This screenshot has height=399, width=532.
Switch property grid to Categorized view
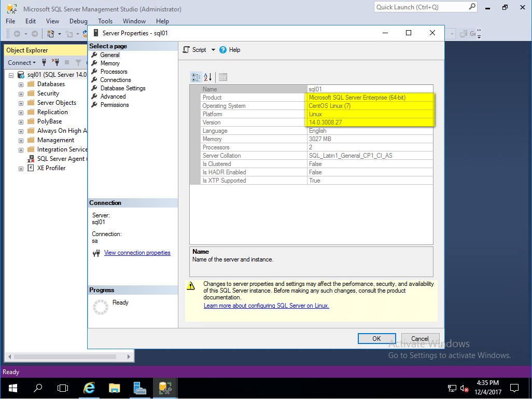(x=196, y=77)
